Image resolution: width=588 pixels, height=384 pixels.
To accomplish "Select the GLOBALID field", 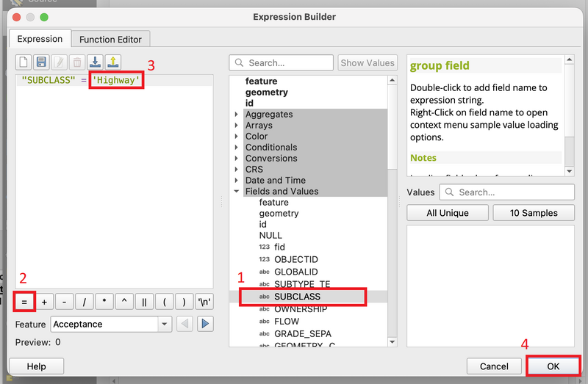I will [x=288, y=272].
